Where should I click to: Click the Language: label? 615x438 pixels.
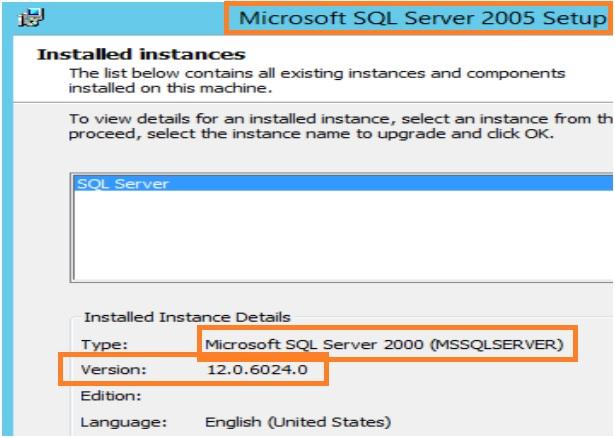pos(118,421)
